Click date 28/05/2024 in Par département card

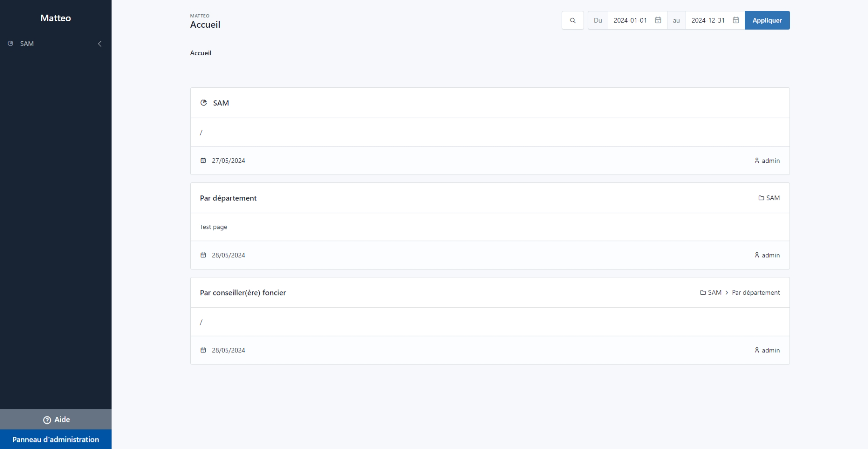pos(228,255)
